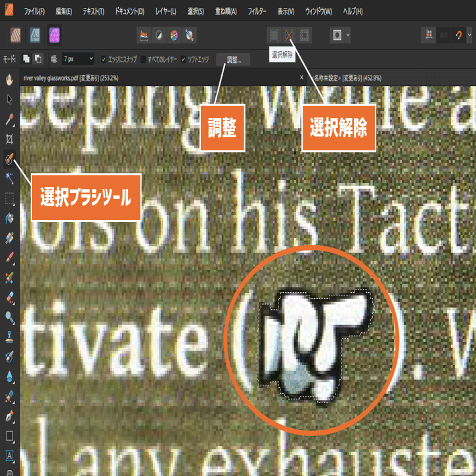Close the river valley glassworks.pdf tab

[301, 77]
